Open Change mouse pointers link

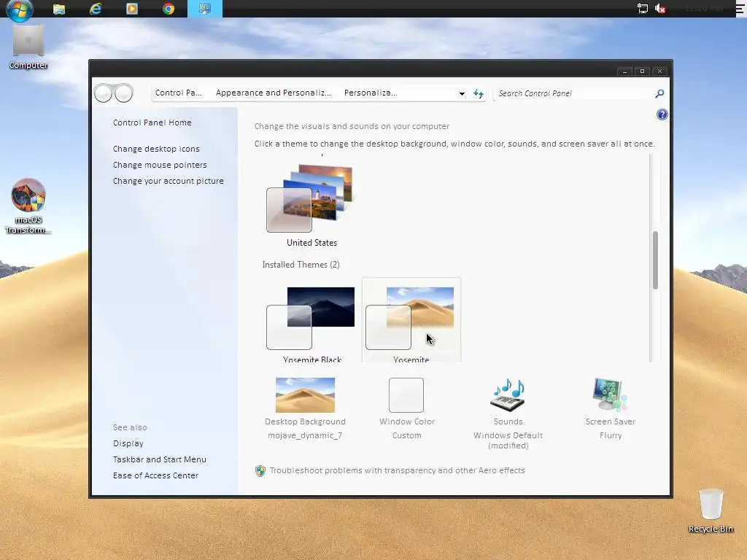tap(160, 165)
